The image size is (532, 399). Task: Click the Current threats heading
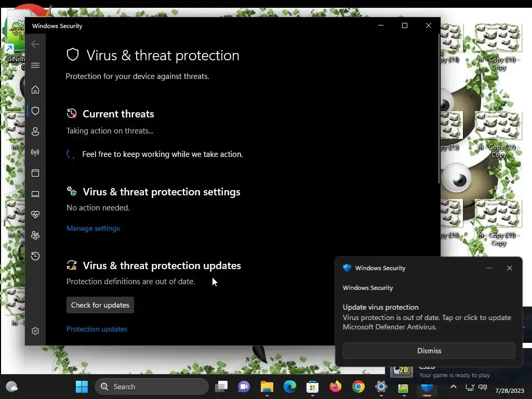click(118, 114)
